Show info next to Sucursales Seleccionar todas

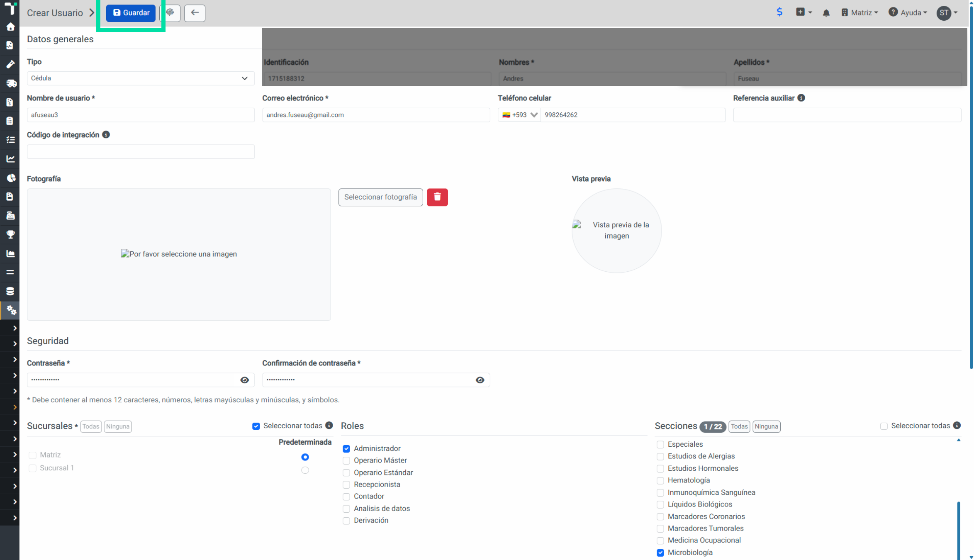tap(329, 426)
